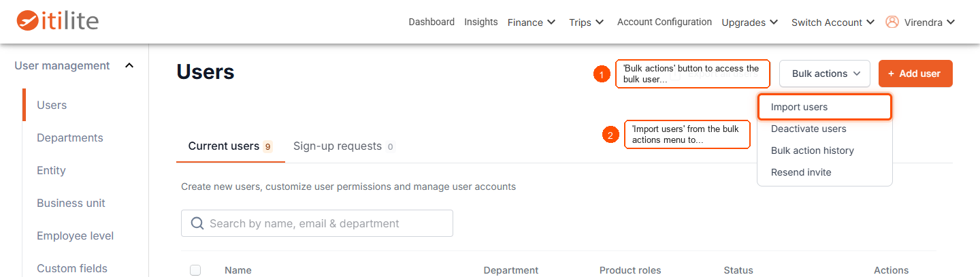
Task: Switch to the Current users tab
Action: point(230,146)
